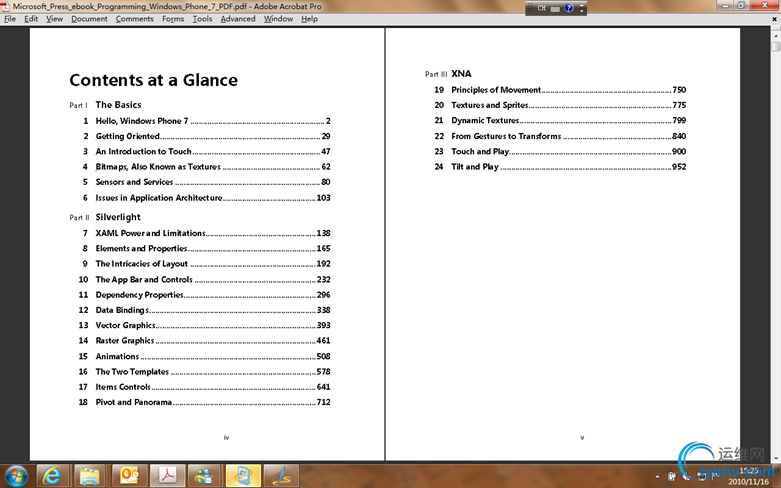This screenshot has height=488, width=781.
Task: Click page number 'v' on right page
Action: [582, 438]
